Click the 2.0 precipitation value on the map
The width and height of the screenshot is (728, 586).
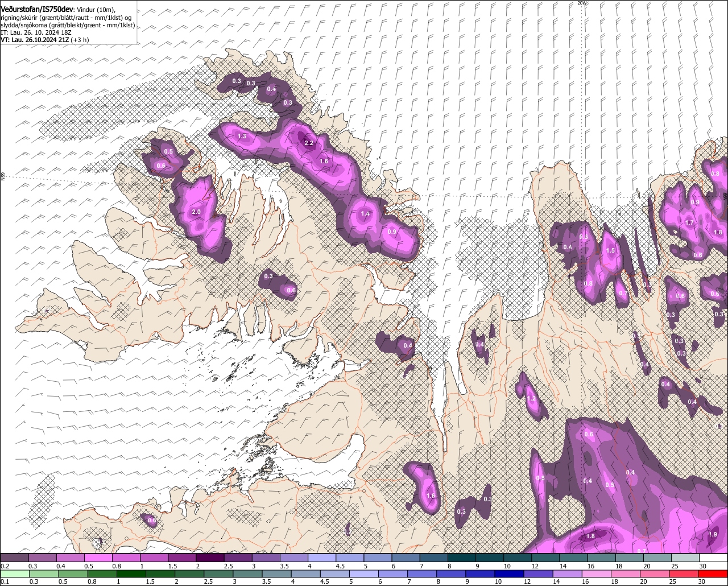point(196,212)
